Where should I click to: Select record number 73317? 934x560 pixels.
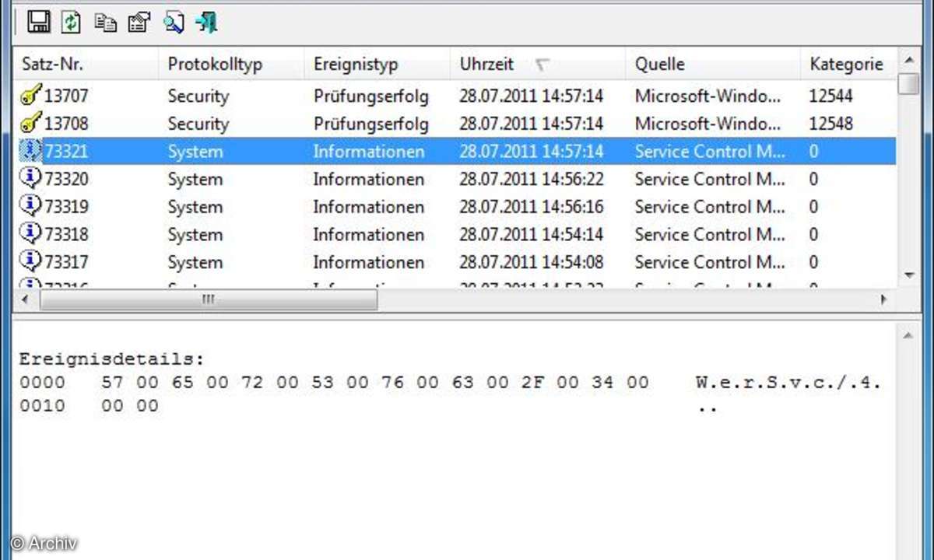pyautogui.click(x=66, y=262)
